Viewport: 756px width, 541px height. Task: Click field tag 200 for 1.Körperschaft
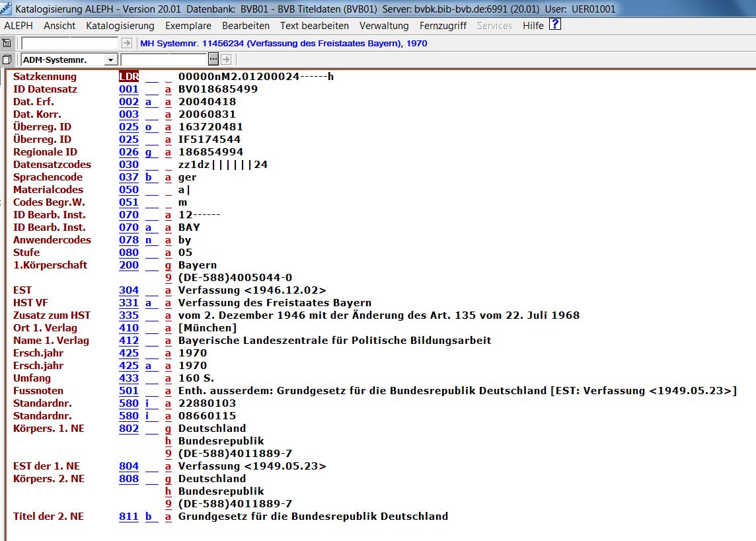click(x=129, y=265)
